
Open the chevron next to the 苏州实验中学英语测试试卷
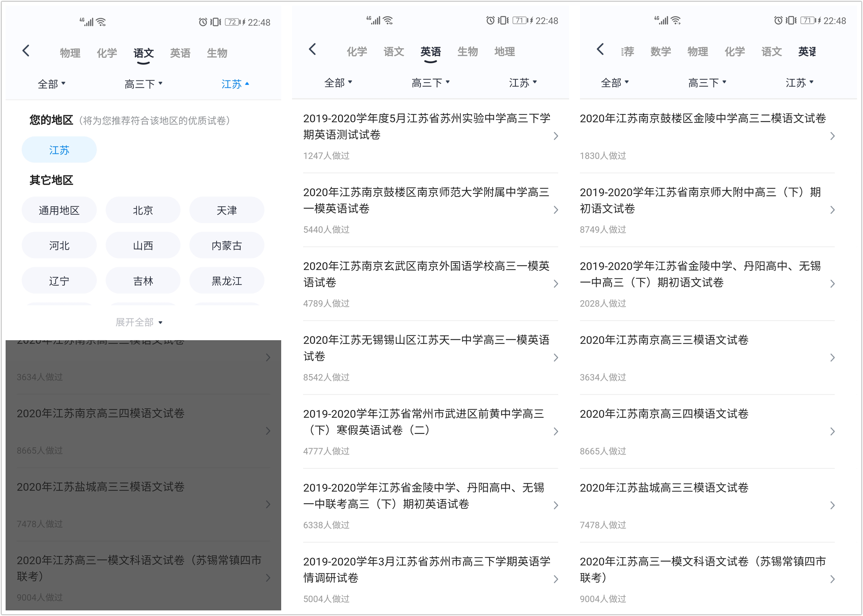pyautogui.click(x=555, y=135)
